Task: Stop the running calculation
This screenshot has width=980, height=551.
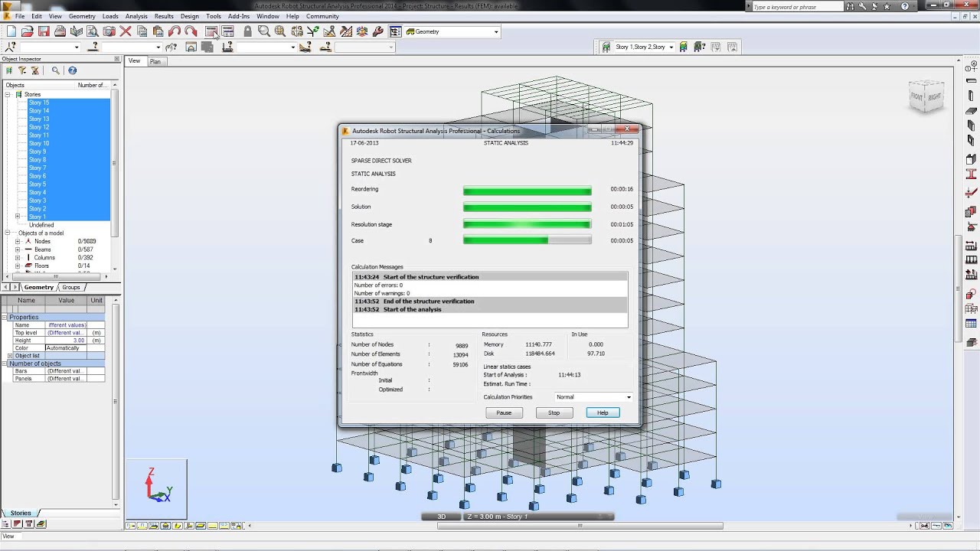Action: pyautogui.click(x=554, y=412)
